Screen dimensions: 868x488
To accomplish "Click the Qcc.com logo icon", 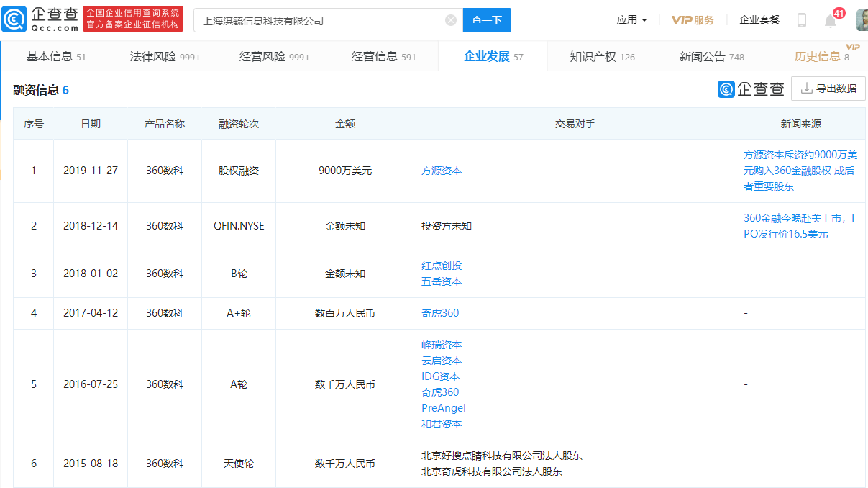I will pyautogui.click(x=14, y=19).
